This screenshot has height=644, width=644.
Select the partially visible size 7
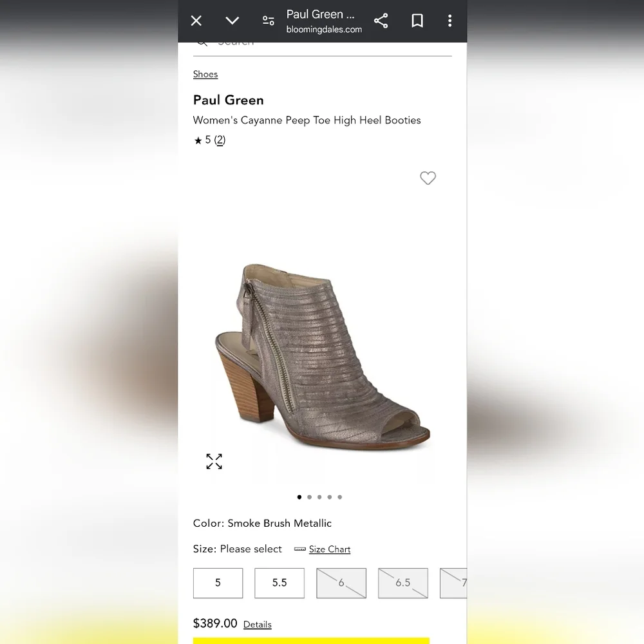click(453, 583)
